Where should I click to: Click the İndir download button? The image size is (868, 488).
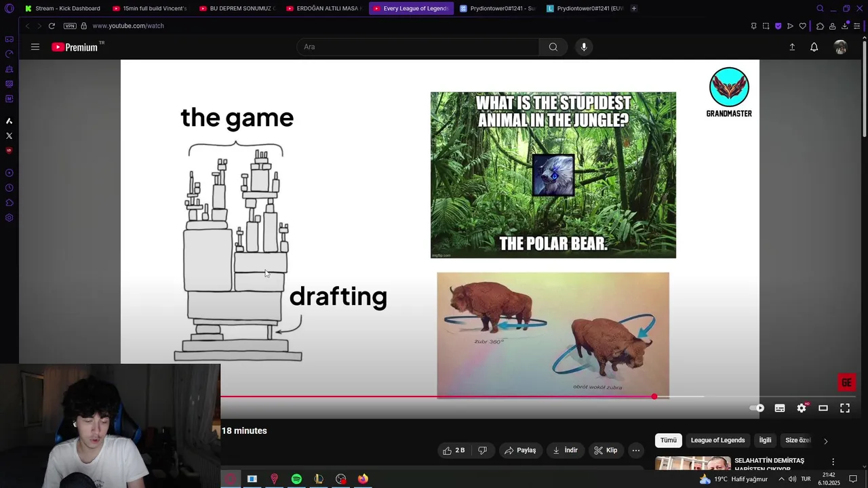tap(566, 450)
